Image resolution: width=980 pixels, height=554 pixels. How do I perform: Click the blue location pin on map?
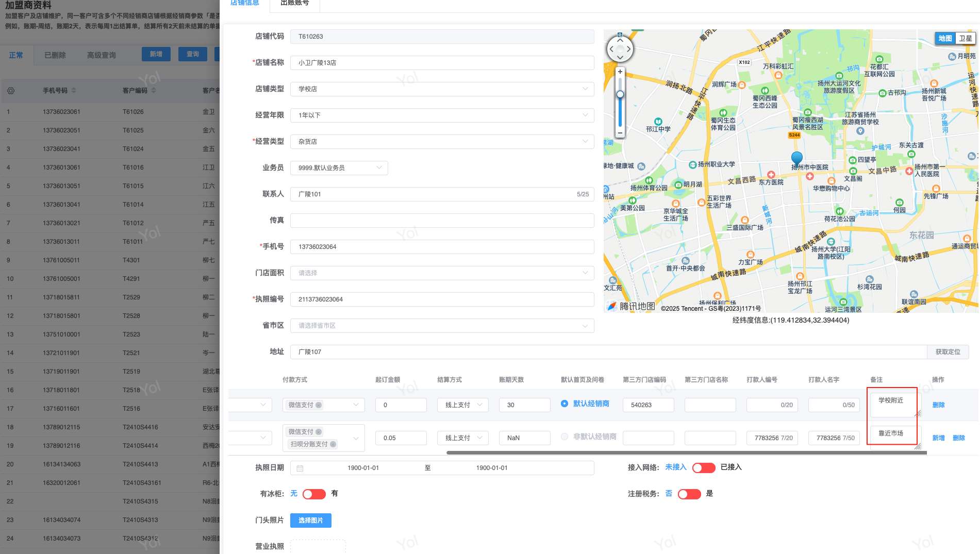(x=797, y=158)
